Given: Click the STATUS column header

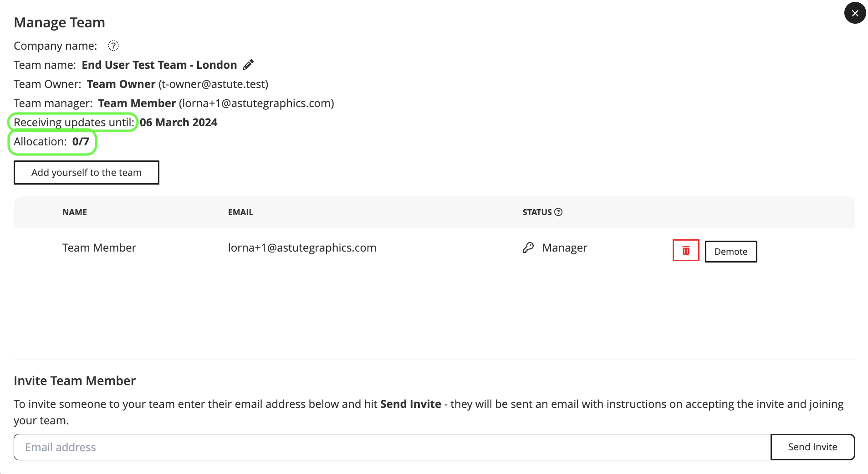Looking at the screenshot, I should pyautogui.click(x=537, y=212).
